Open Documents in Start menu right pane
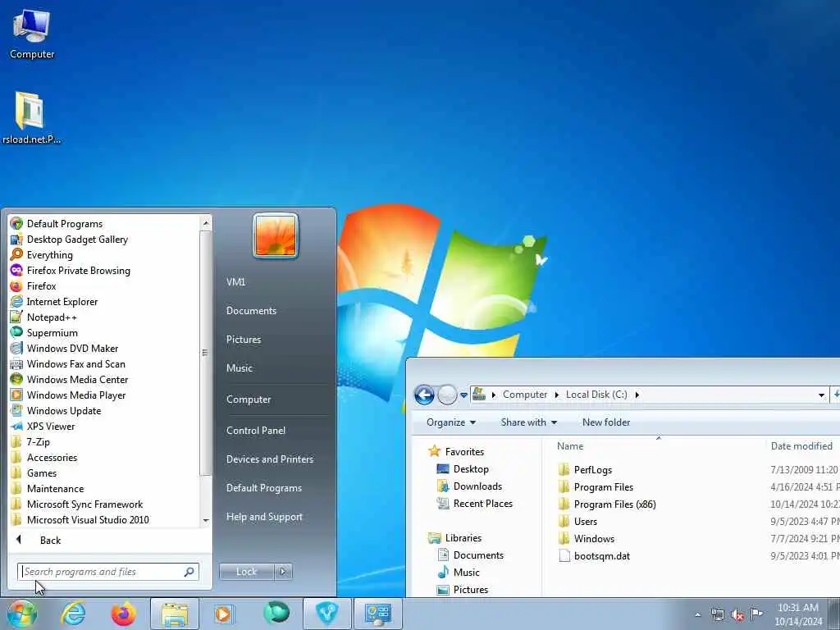 tap(251, 311)
